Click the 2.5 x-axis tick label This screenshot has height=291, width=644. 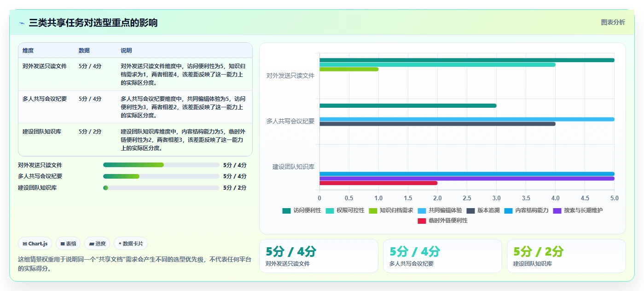coord(467,198)
